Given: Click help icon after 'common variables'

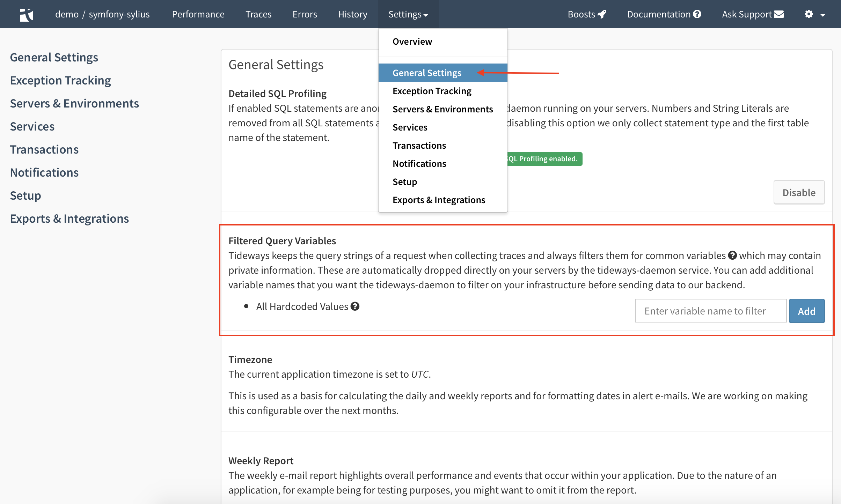Looking at the screenshot, I should [732, 255].
